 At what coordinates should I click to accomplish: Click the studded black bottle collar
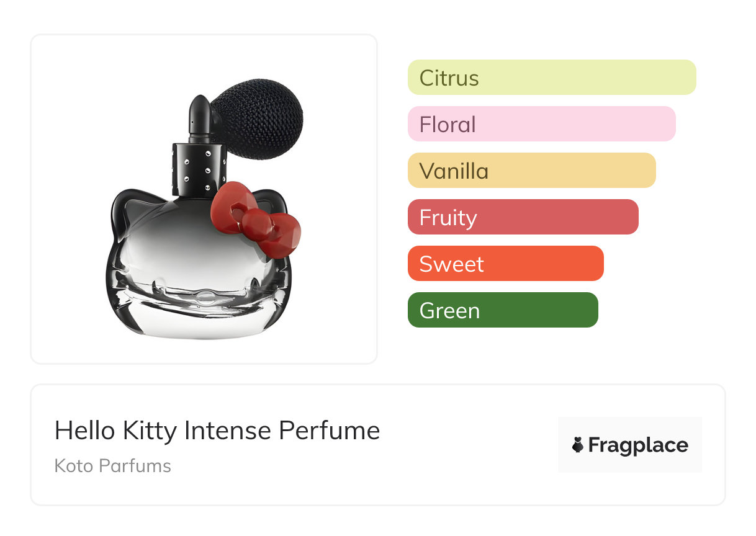(x=197, y=169)
